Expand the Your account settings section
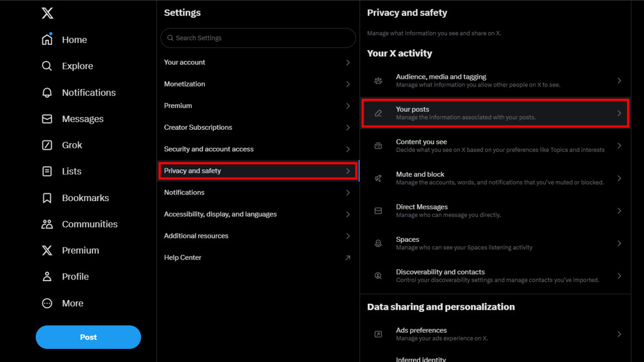Screen dimensions: 644x362 pos(258,62)
